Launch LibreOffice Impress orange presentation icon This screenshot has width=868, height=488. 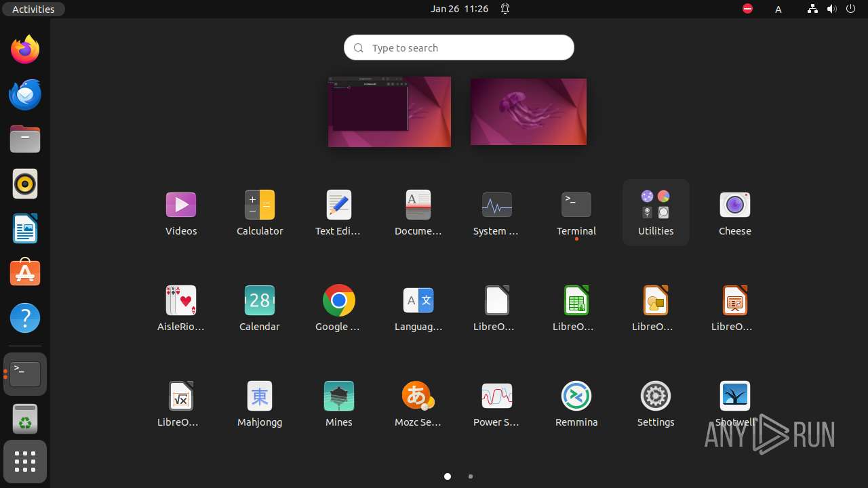point(735,308)
